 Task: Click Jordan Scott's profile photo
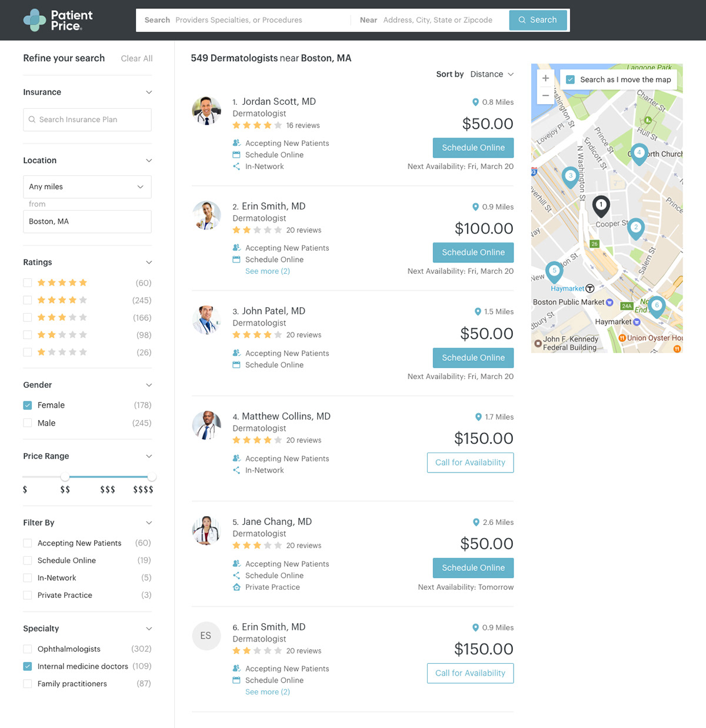pyautogui.click(x=207, y=111)
